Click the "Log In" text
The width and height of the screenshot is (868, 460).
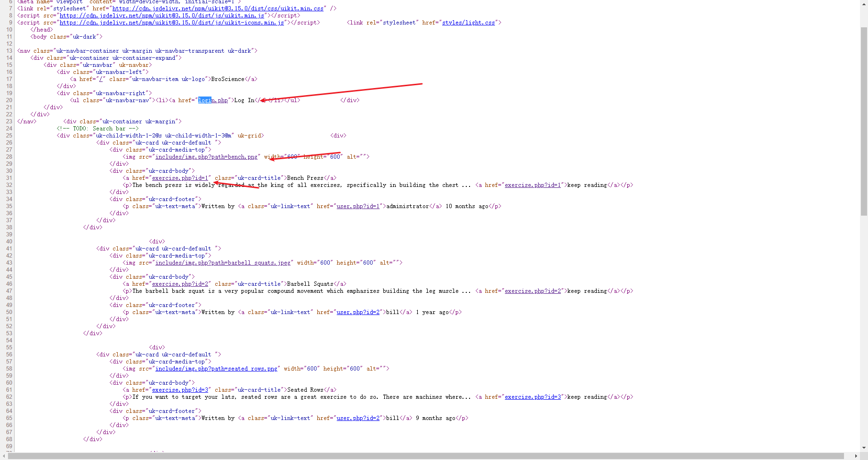pos(244,100)
